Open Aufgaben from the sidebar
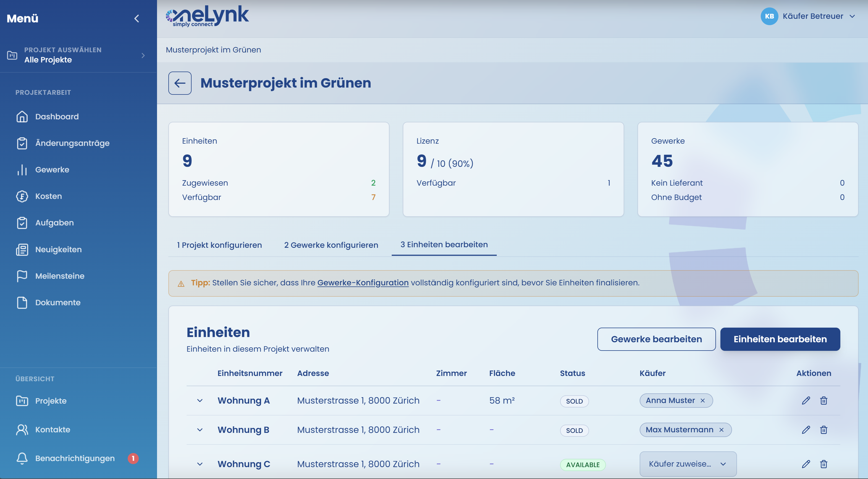Image resolution: width=868 pixels, height=479 pixels. tap(54, 222)
